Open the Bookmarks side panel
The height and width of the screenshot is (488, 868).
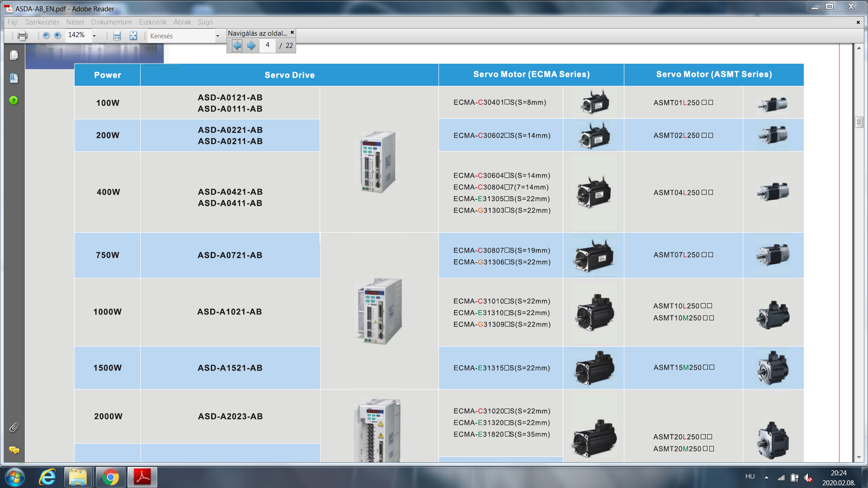point(14,78)
